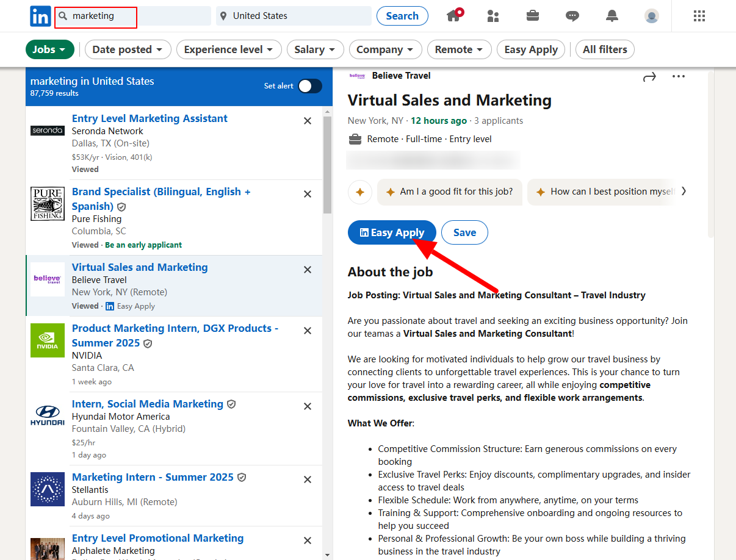This screenshot has height=560, width=736.
Task: Open LinkedIn Messaging via chat icon
Action: click(572, 16)
